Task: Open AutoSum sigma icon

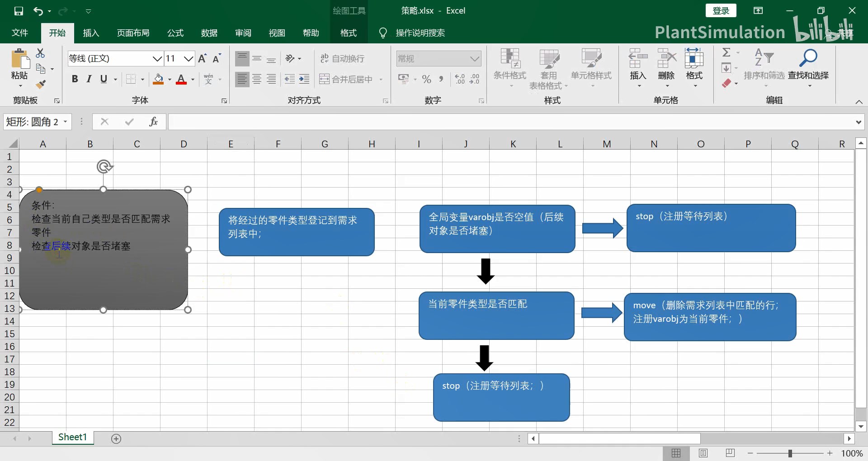Action: tap(726, 52)
